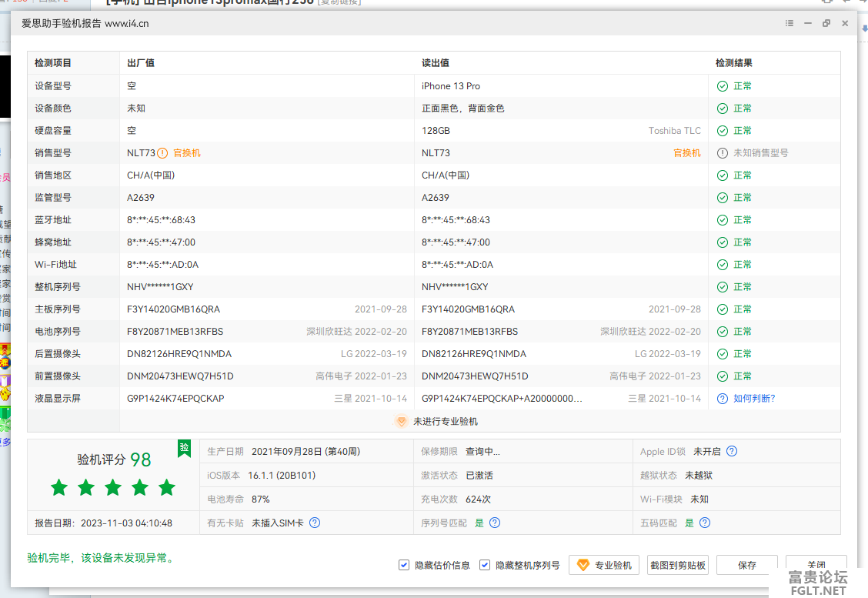This screenshot has width=868, height=598.
Task: Click the help icon beside 未插入SIM卡
Action: pyautogui.click(x=315, y=523)
